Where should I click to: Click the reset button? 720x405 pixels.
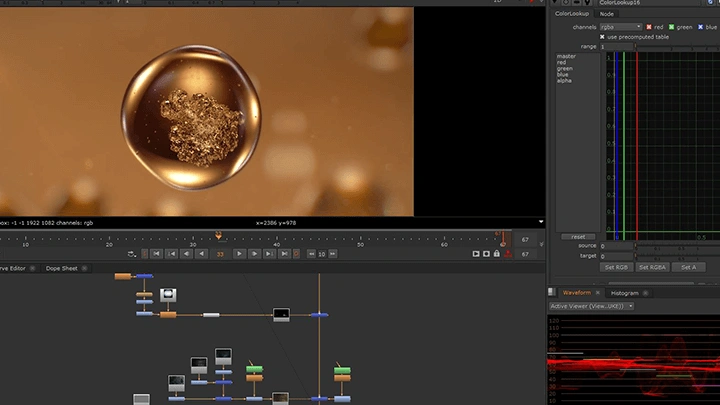(578, 237)
